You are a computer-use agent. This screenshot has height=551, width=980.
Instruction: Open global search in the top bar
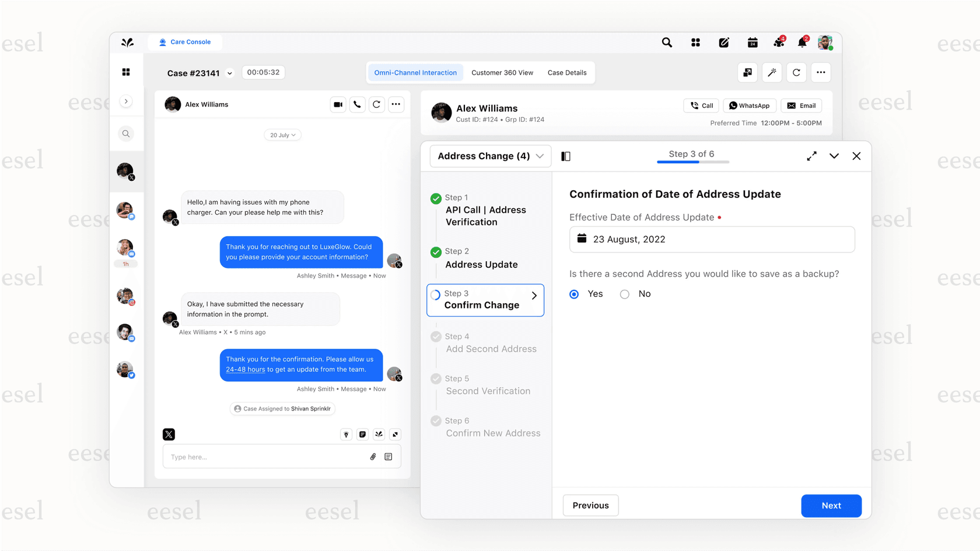[x=667, y=43]
